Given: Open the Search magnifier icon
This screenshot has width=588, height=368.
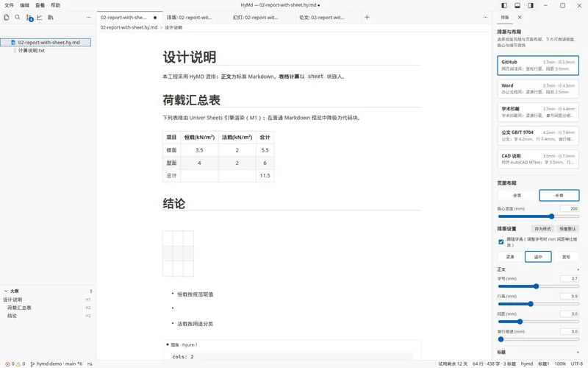Looking at the screenshot, I should 17,17.
